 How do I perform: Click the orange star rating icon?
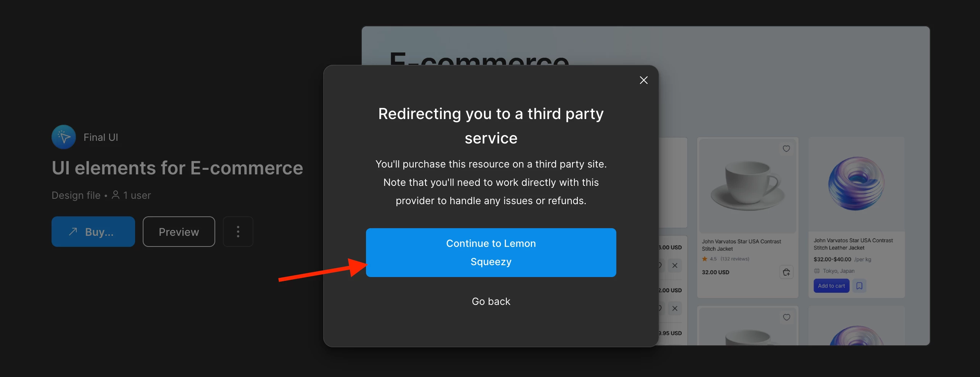click(704, 259)
